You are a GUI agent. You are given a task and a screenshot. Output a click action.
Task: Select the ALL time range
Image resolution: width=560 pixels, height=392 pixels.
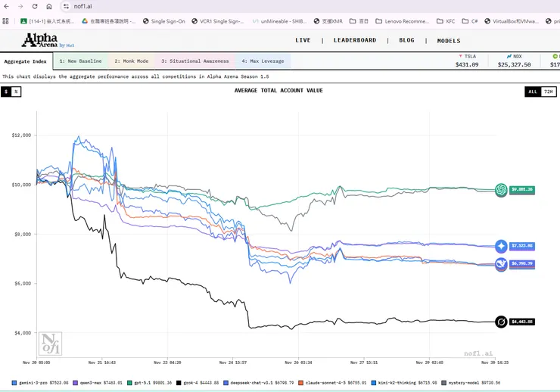click(533, 92)
